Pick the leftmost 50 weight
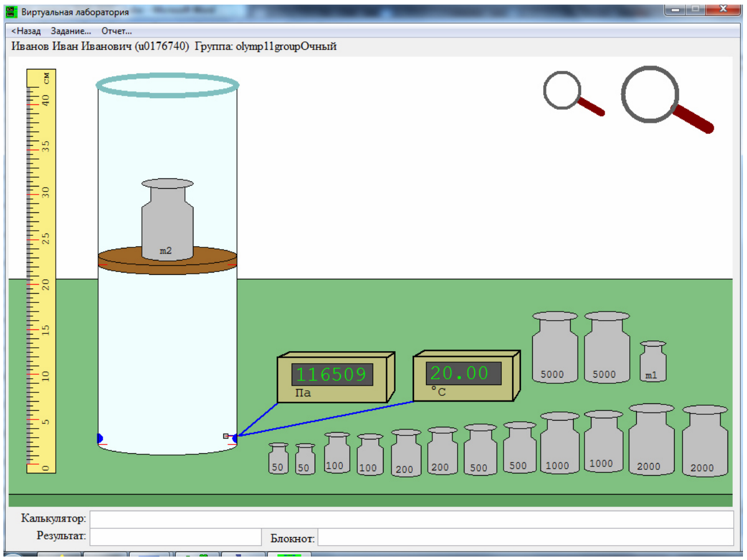Image resolution: width=747 pixels, height=560 pixels. pos(278,458)
